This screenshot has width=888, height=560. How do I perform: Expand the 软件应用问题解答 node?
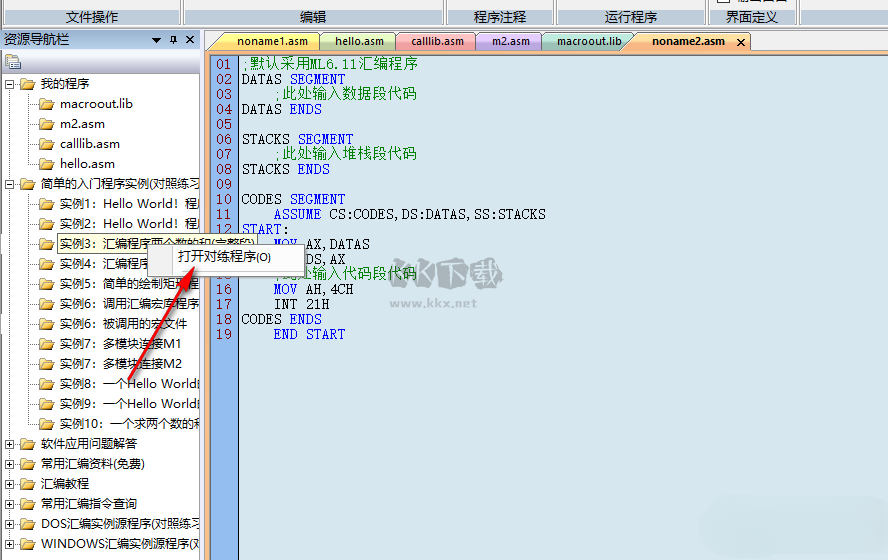[x=10, y=444]
